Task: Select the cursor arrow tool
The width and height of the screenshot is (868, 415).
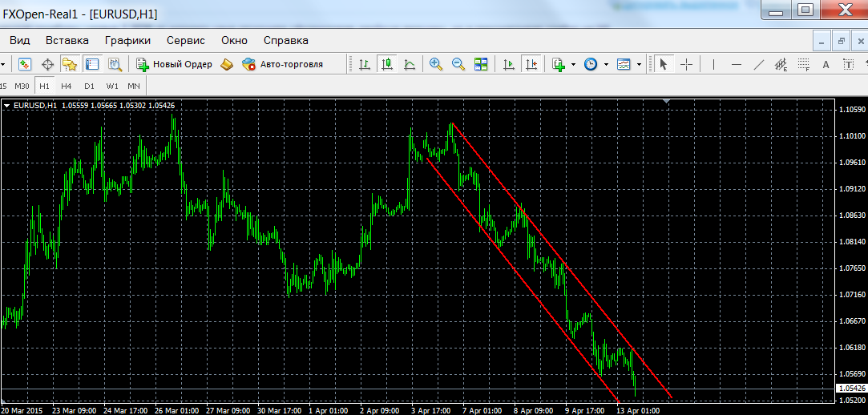Action: click(x=663, y=64)
